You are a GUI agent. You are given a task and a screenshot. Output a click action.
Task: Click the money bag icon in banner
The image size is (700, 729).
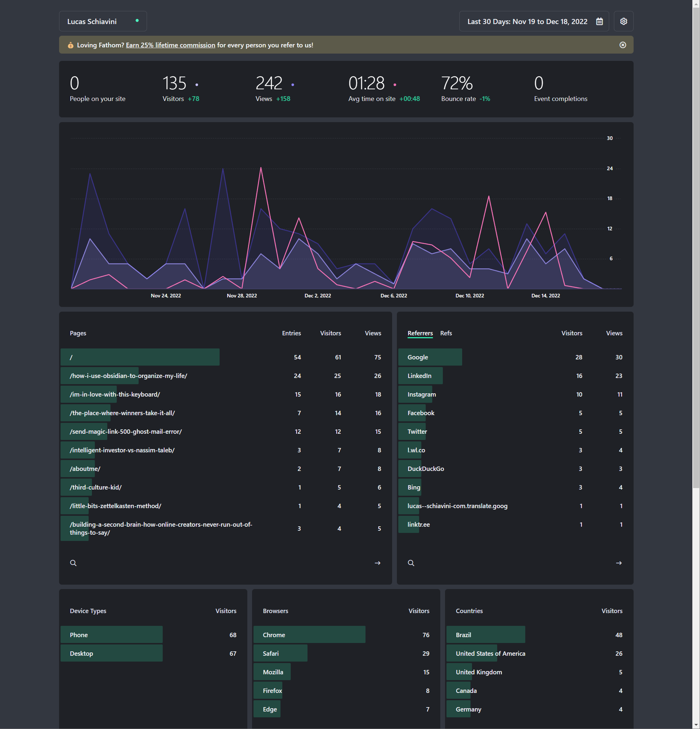point(70,45)
